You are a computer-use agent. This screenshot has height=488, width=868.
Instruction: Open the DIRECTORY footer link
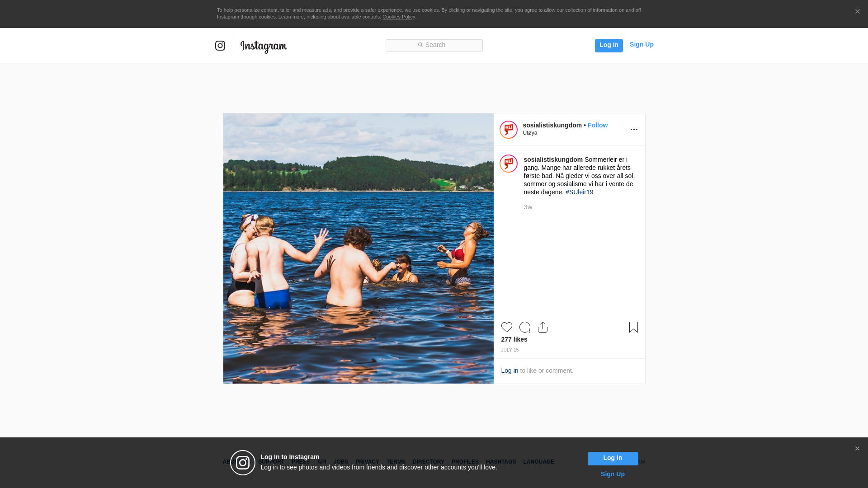tap(429, 462)
